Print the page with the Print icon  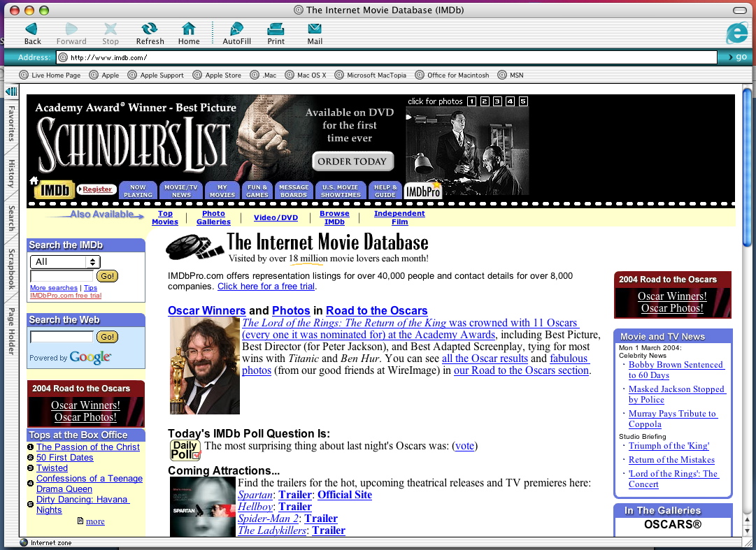pos(276,29)
